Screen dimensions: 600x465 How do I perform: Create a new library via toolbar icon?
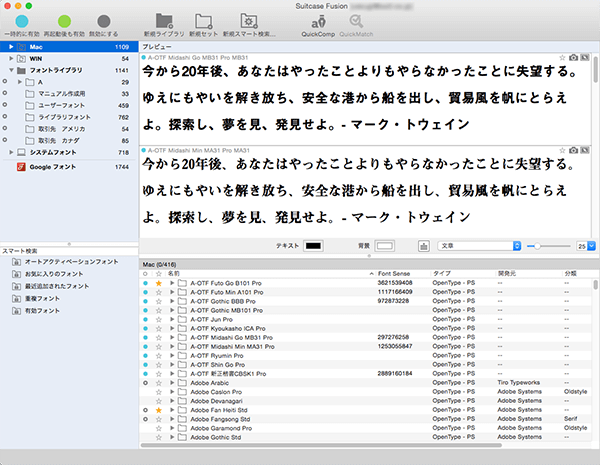point(164,21)
